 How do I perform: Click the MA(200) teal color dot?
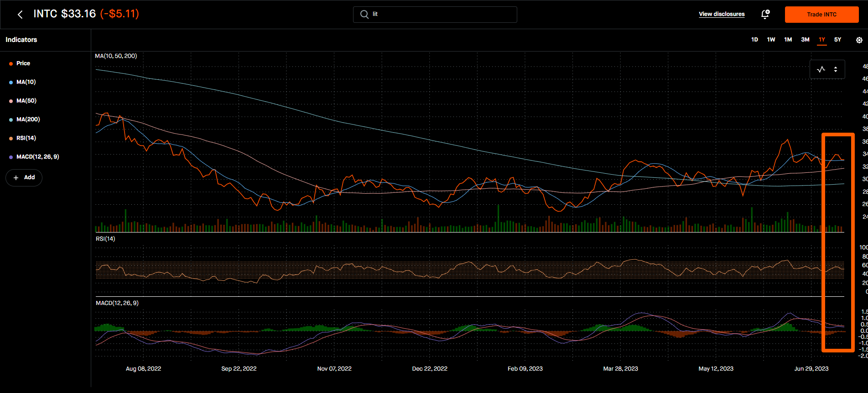coord(11,120)
